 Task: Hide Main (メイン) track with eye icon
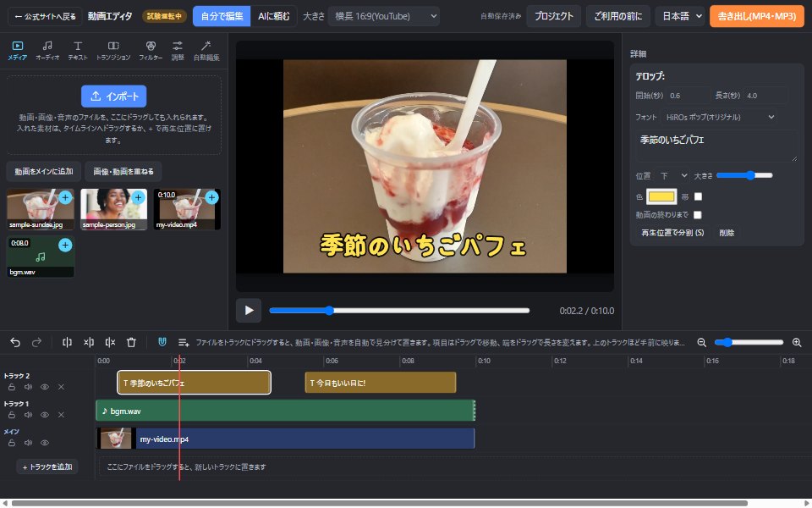45,443
